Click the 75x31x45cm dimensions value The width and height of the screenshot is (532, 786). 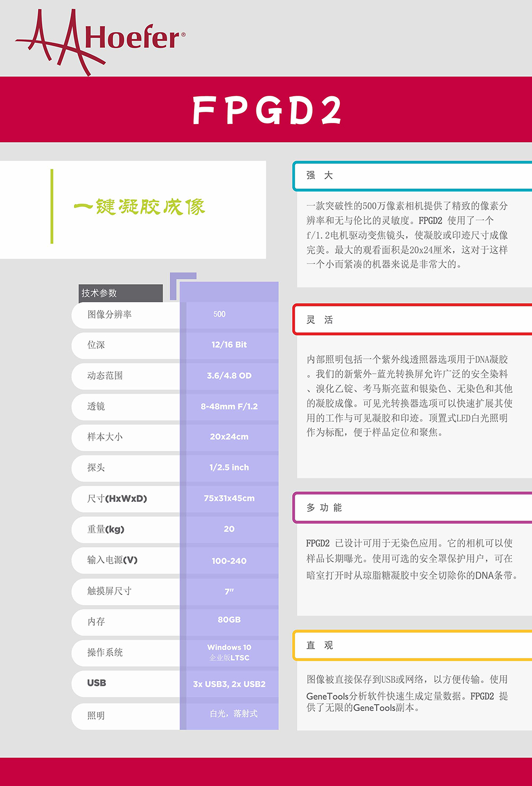coord(229,499)
